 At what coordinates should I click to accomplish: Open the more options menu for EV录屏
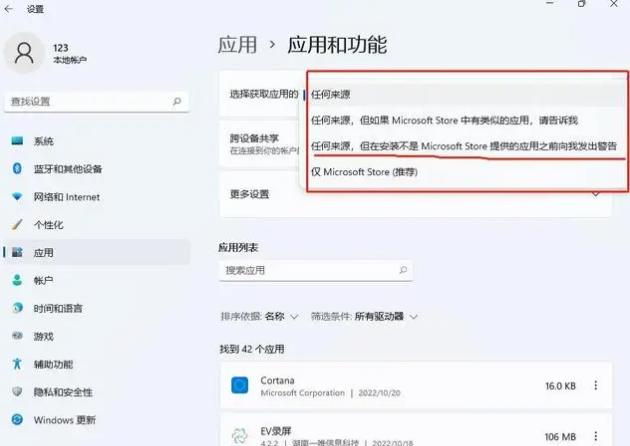(x=595, y=436)
